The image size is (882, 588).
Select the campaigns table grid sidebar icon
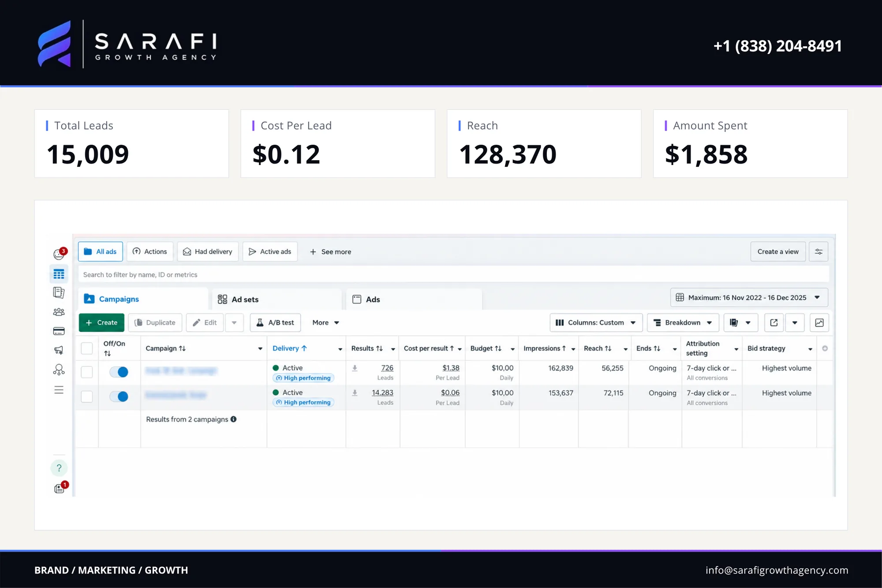[x=59, y=274]
